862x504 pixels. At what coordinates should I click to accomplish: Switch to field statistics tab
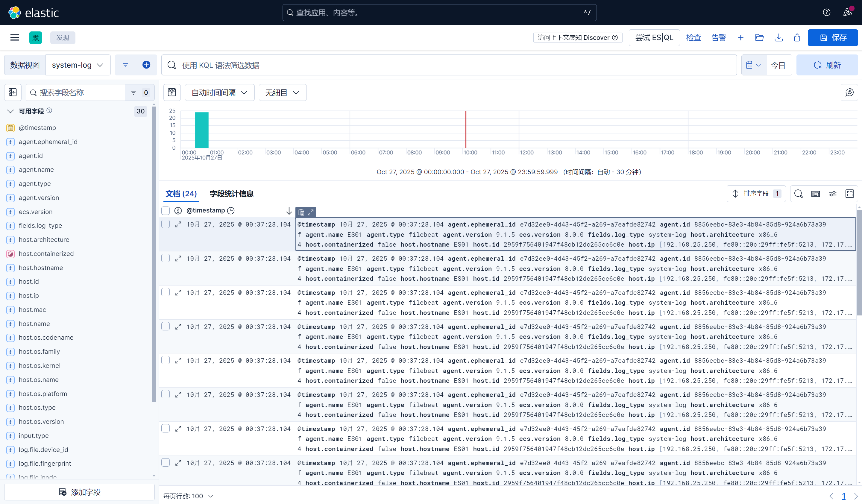pos(232,194)
